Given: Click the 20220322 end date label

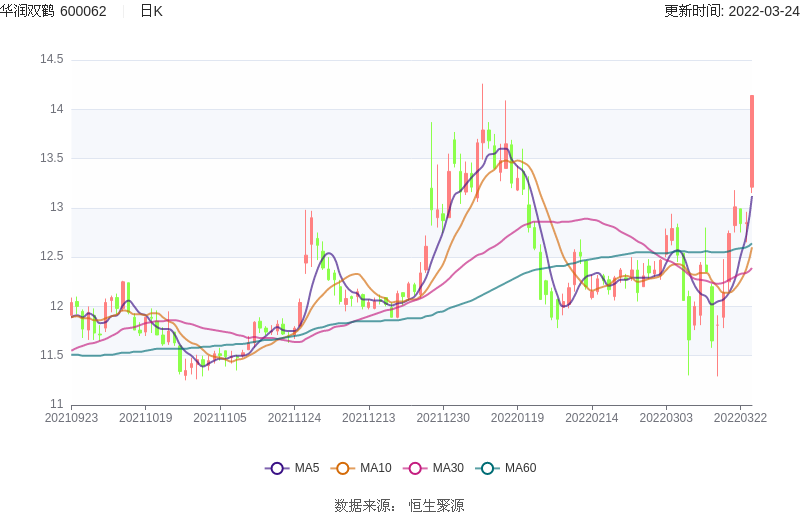Looking at the screenshot, I should pyautogui.click(x=739, y=419).
